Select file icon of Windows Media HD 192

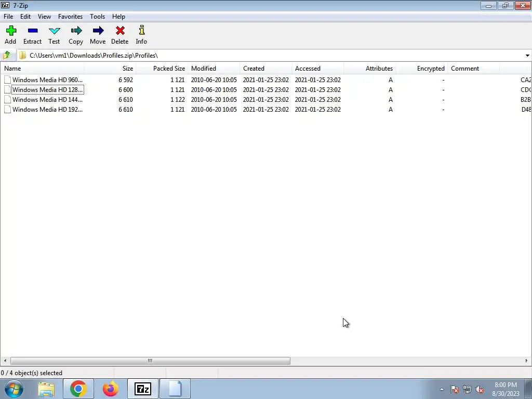(x=7, y=109)
